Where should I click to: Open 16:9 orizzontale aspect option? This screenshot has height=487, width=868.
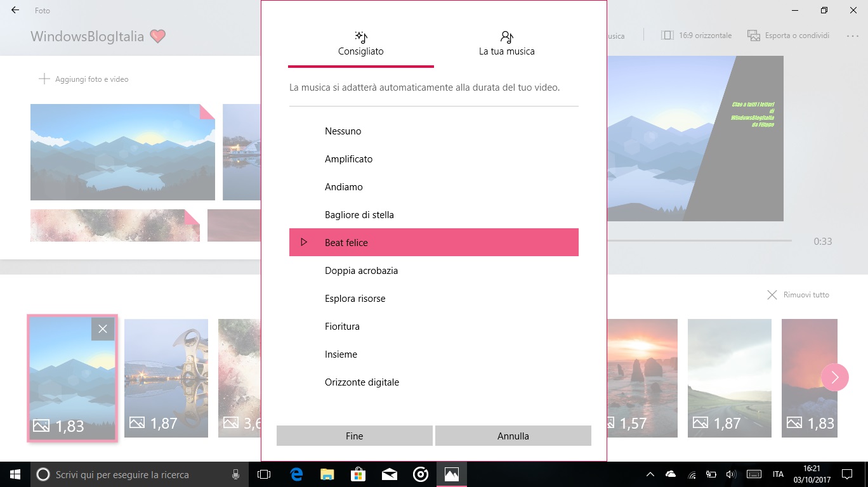click(696, 36)
